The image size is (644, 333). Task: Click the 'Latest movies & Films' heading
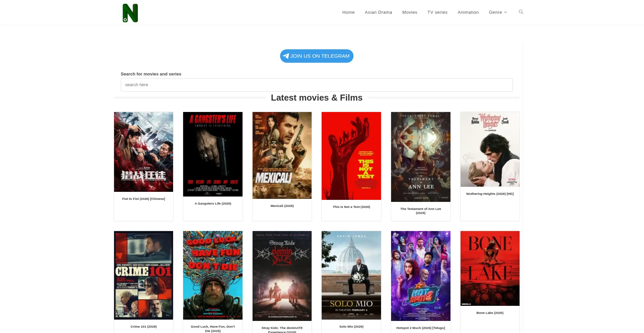317,98
